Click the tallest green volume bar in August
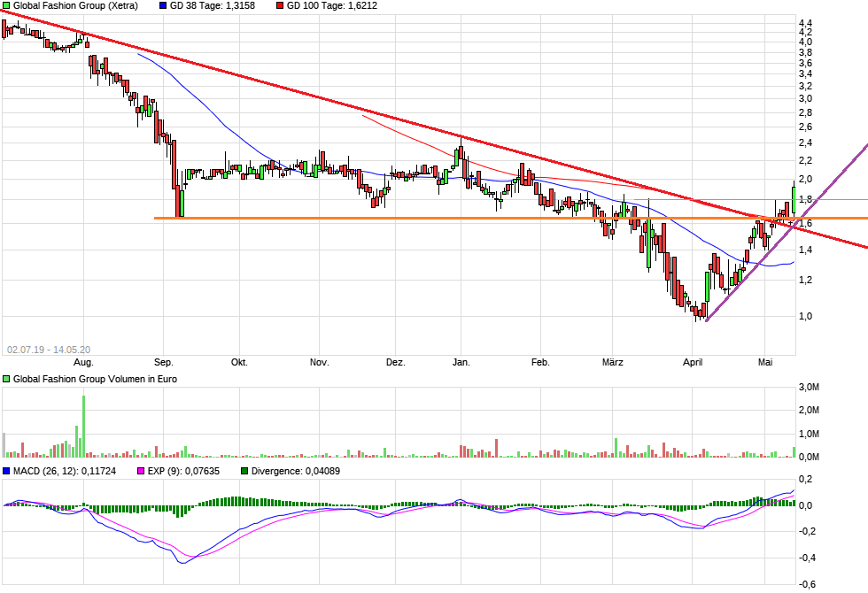Image resolution: width=868 pixels, height=593 pixels. (84, 427)
